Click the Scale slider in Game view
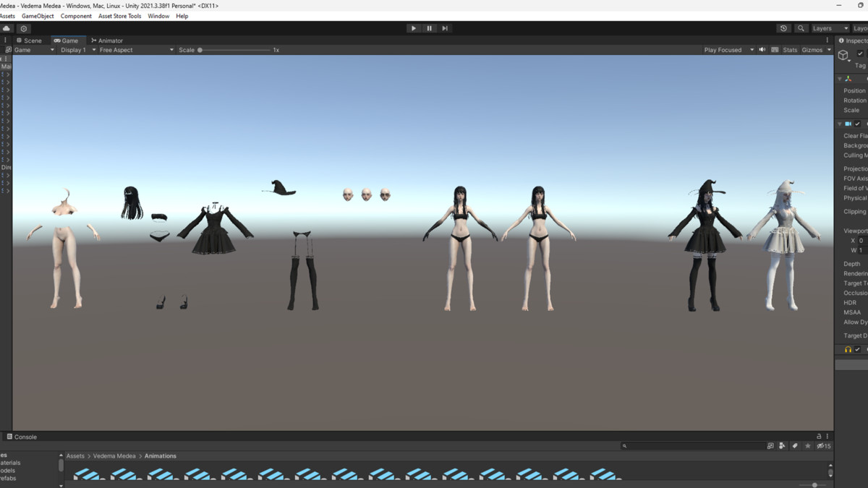 click(234, 50)
